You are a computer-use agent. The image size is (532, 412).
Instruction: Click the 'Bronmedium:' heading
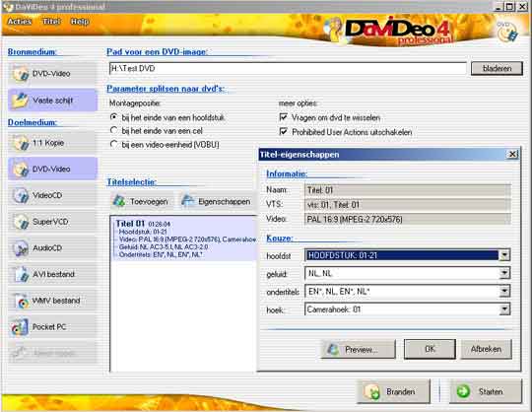click(32, 52)
